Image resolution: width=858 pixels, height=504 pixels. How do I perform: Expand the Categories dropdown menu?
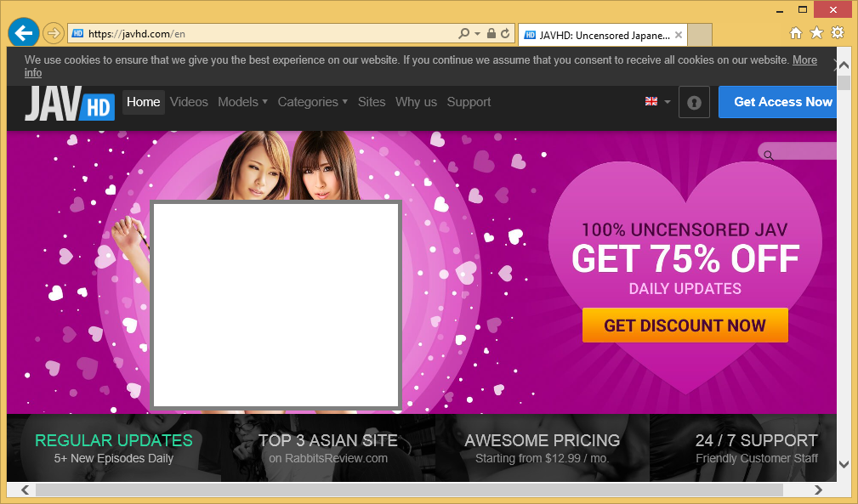[312, 102]
